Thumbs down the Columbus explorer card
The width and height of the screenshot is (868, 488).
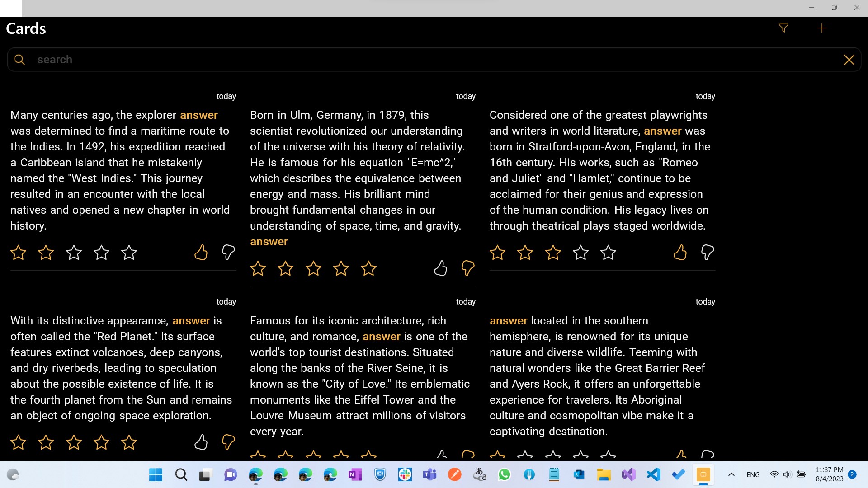[228, 253]
